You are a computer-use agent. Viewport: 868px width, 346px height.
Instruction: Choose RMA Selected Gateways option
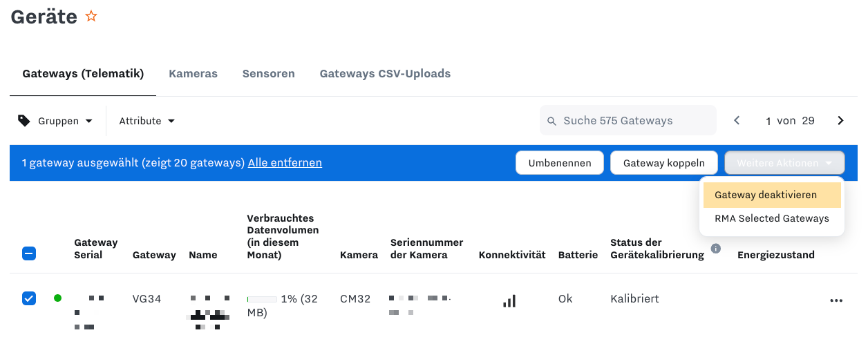(772, 218)
